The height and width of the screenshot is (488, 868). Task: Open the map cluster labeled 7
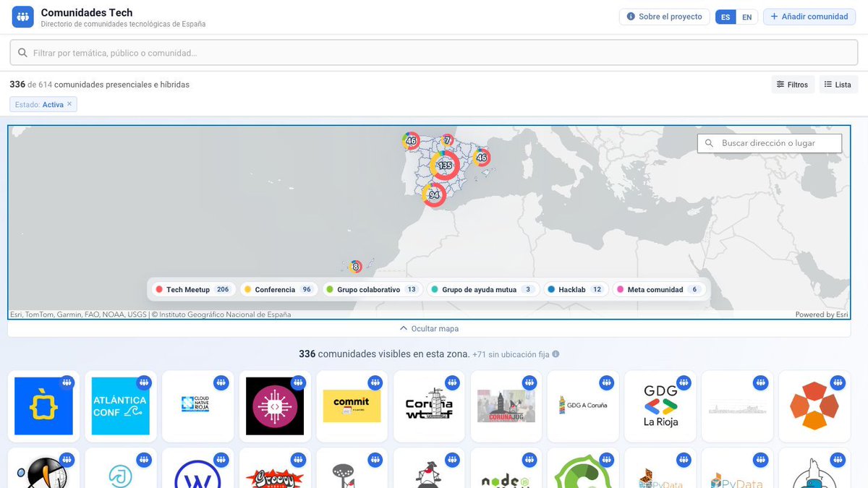pyautogui.click(x=448, y=140)
